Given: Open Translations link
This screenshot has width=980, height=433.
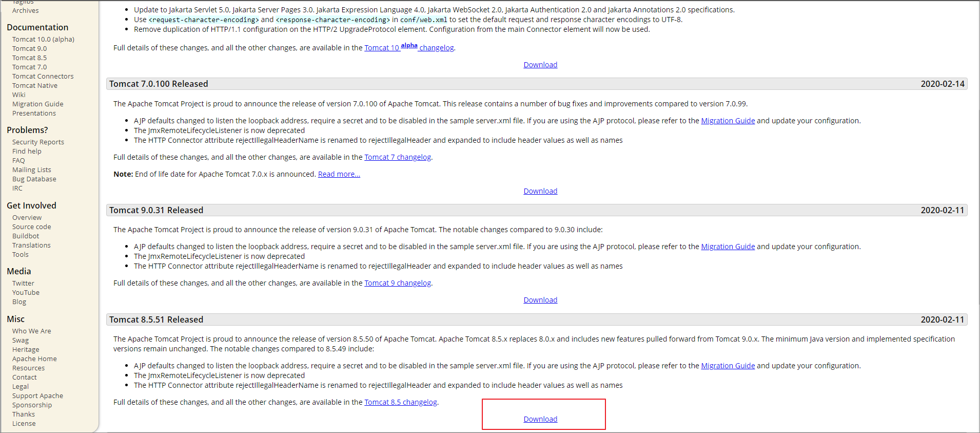Looking at the screenshot, I should pyautogui.click(x=31, y=245).
